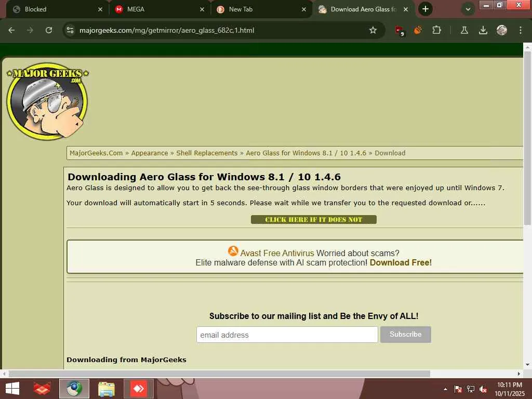Open Aero Glass for Windows 8.1 breadcrumb
The image size is (532, 399).
306,153
